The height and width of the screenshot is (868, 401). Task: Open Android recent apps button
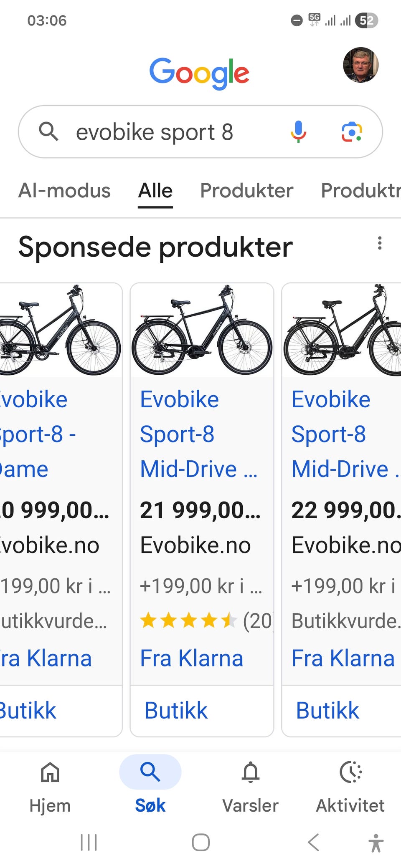(89, 842)
